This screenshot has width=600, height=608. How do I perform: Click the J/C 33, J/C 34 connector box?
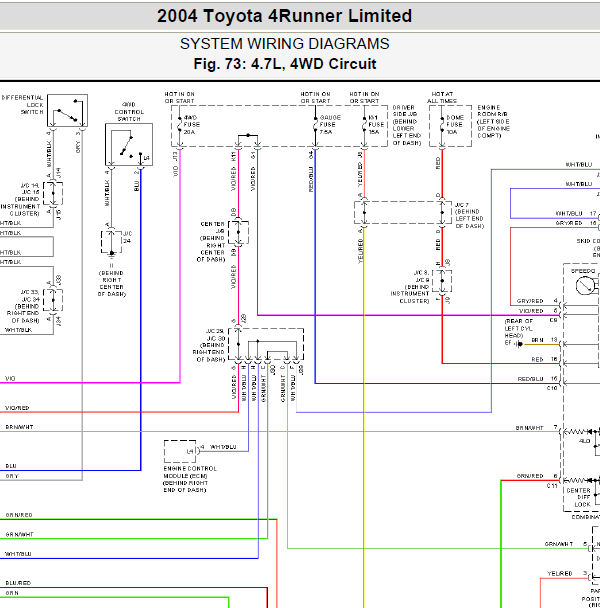(x=53, y=300)
